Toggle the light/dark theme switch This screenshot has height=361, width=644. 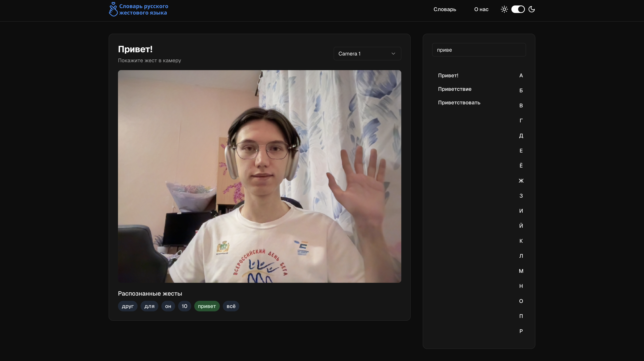(518, 9)
